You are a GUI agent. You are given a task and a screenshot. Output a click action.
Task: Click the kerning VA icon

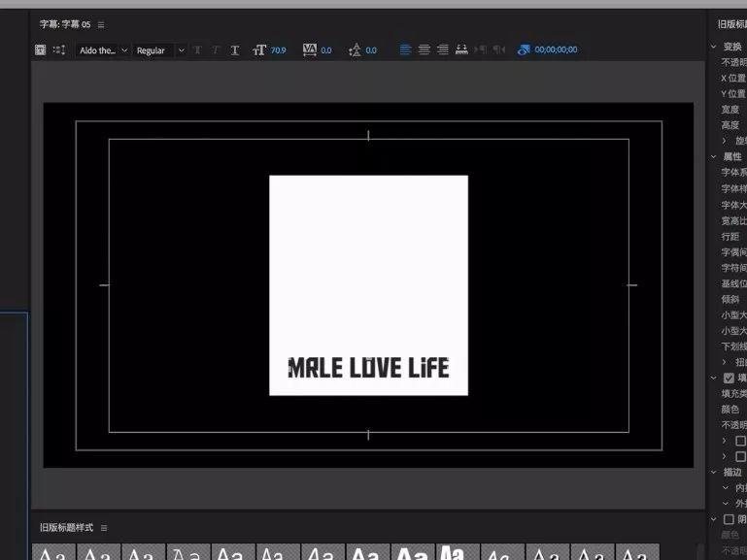[x=310, y=49]
